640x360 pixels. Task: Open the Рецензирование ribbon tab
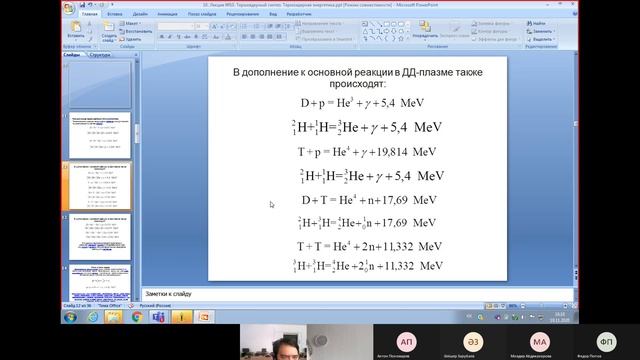(242, 14)
